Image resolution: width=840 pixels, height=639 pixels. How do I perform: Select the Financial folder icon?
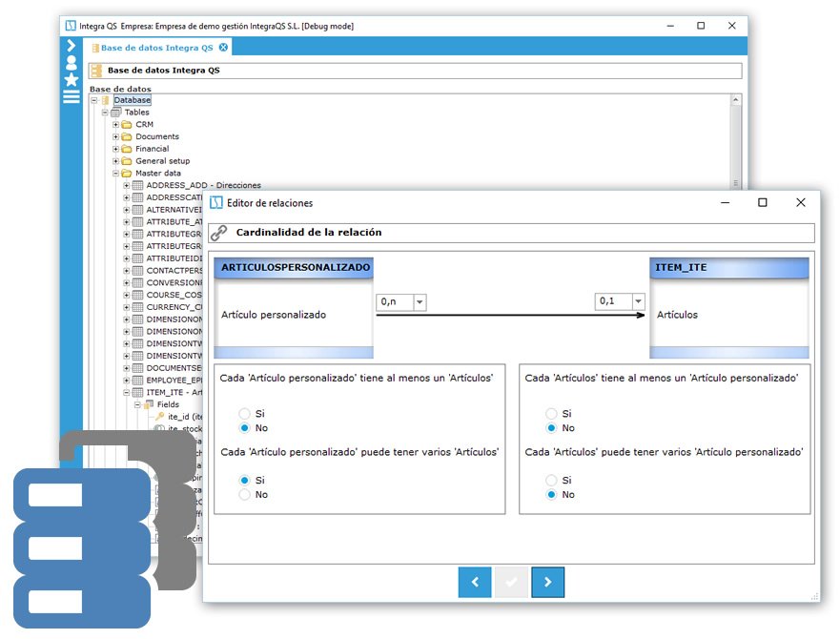coord(127,149)
